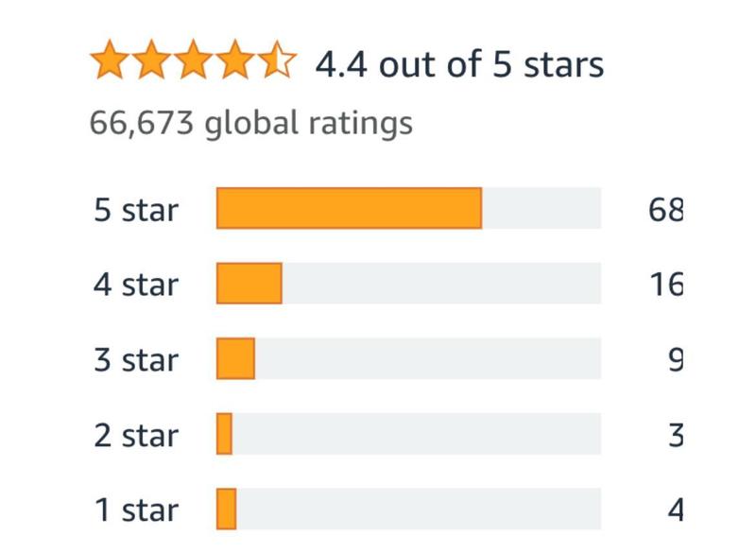The width and height of the screenshot is (756, 553).
Task: Select the 4 star histogram bar
Action: (x=408, y=284)
